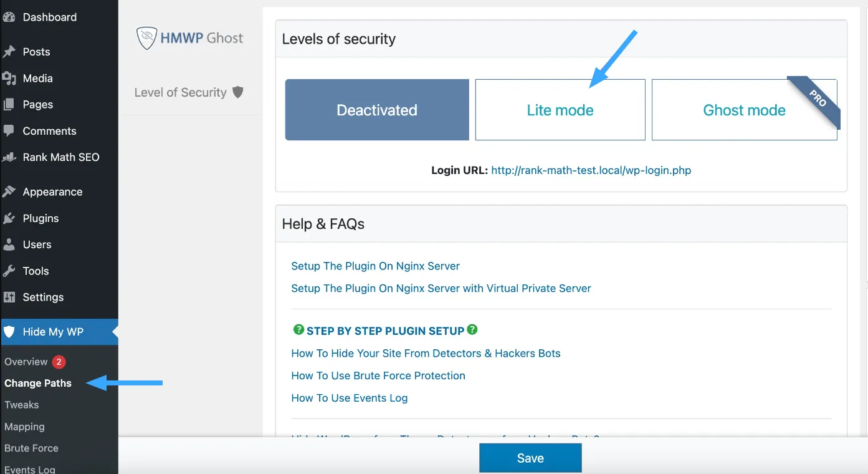
Task: Open Setup The Plugin On Nginx Server
Action: [376, 266]
